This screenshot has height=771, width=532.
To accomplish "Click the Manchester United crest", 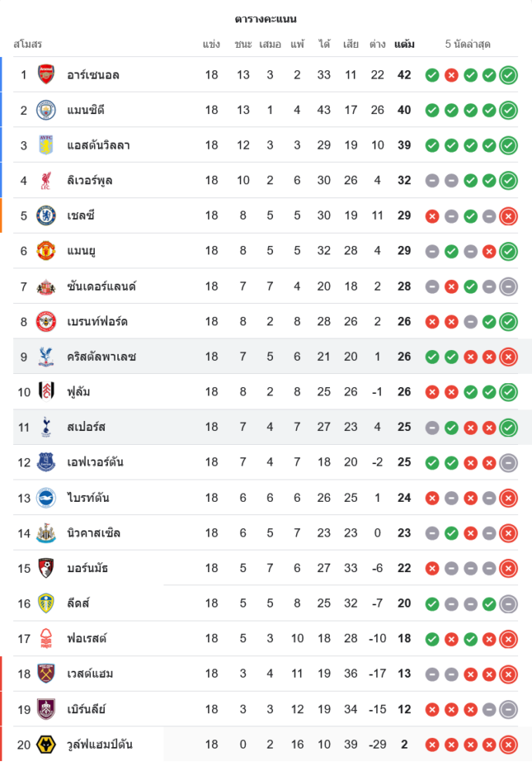I will point(46,251).
